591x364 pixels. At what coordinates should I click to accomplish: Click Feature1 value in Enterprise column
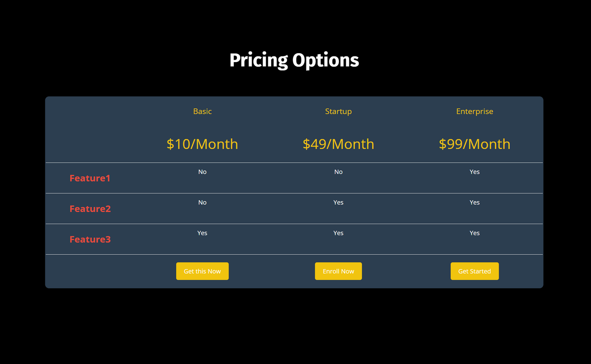(474, 172)
